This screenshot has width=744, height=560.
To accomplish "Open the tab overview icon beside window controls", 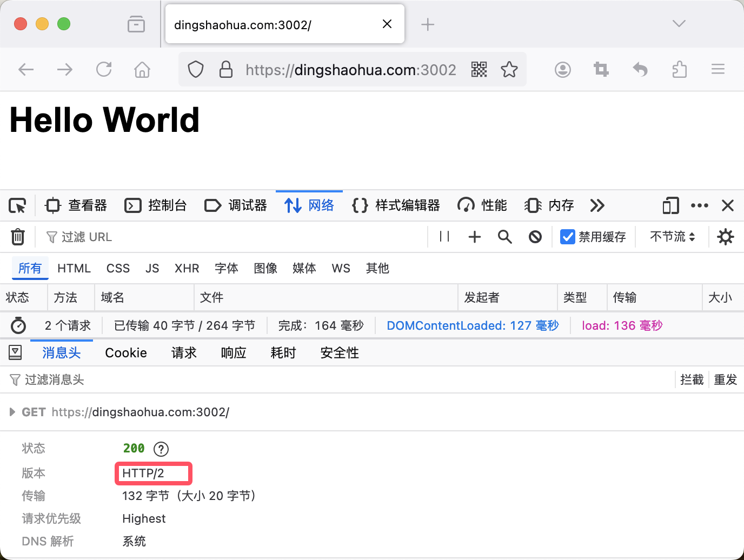I will [x=136, y=24].
